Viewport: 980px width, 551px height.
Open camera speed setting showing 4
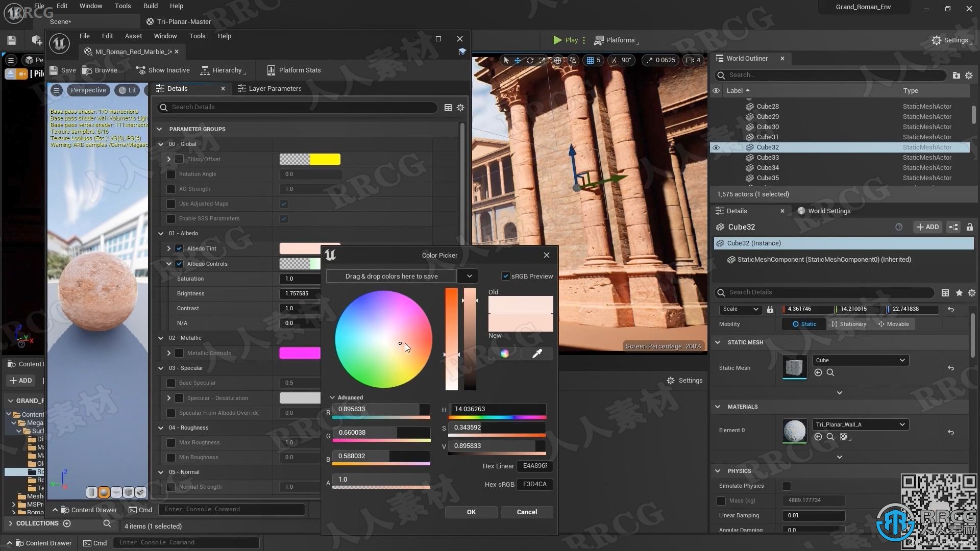tap(693, 60)
